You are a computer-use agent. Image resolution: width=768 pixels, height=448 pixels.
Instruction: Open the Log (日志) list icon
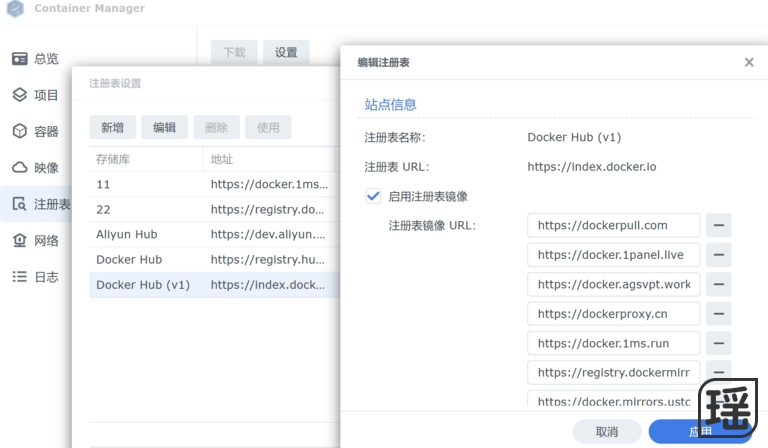pos(20,277)
